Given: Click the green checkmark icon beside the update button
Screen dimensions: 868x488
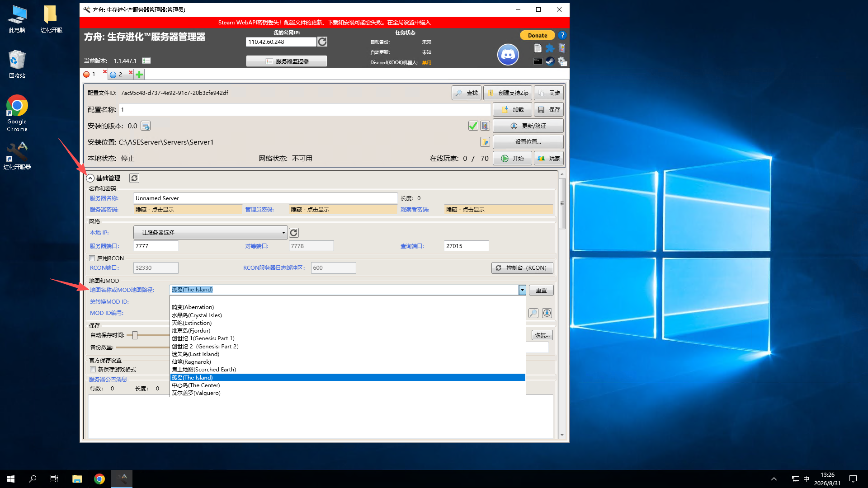Looking at the screenshot, I should 473,126.
